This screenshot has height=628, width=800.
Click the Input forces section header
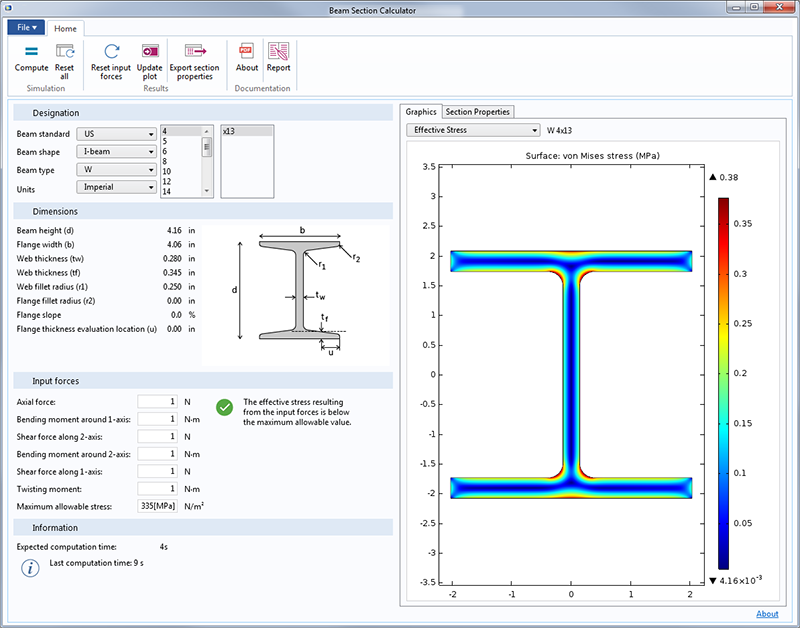203,381
